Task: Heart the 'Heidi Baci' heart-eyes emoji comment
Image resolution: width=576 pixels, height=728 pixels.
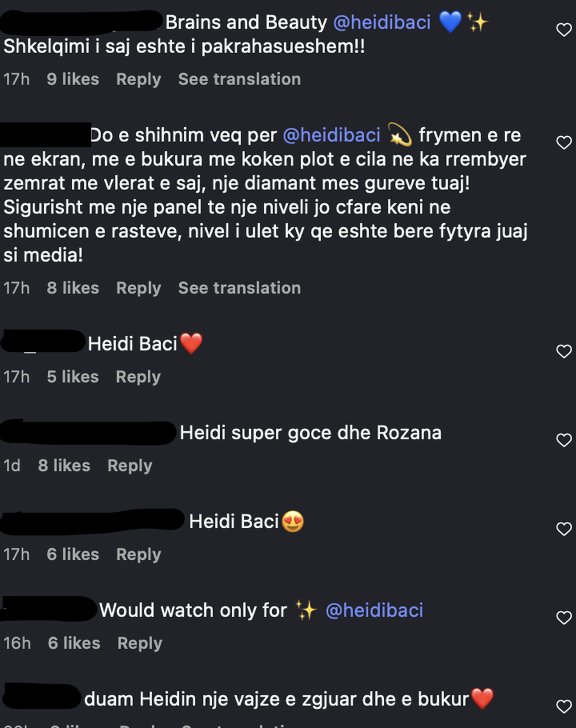Action: [564, 529]
